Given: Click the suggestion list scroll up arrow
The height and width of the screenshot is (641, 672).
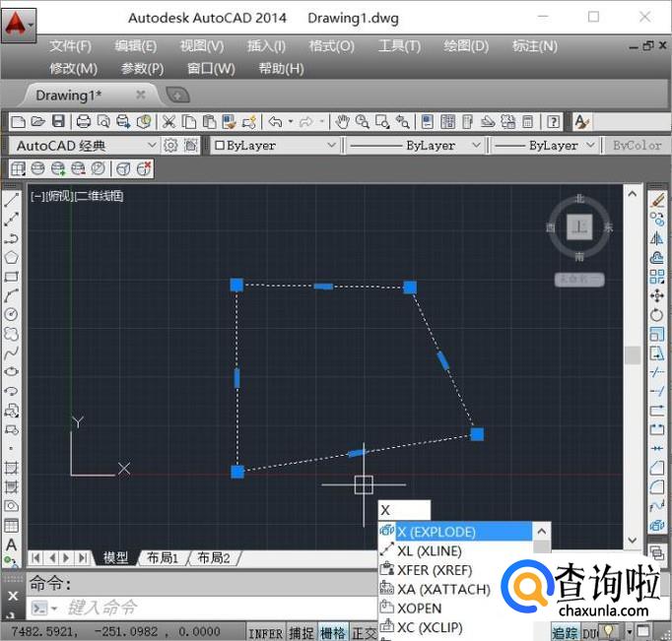Looking at the screenshot, I should [542, 532].
